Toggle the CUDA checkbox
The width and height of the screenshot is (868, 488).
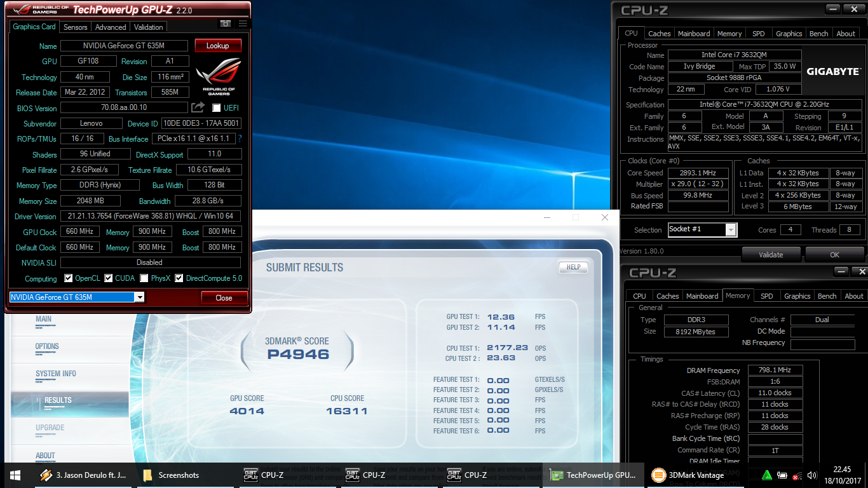[x=109, y=278]
